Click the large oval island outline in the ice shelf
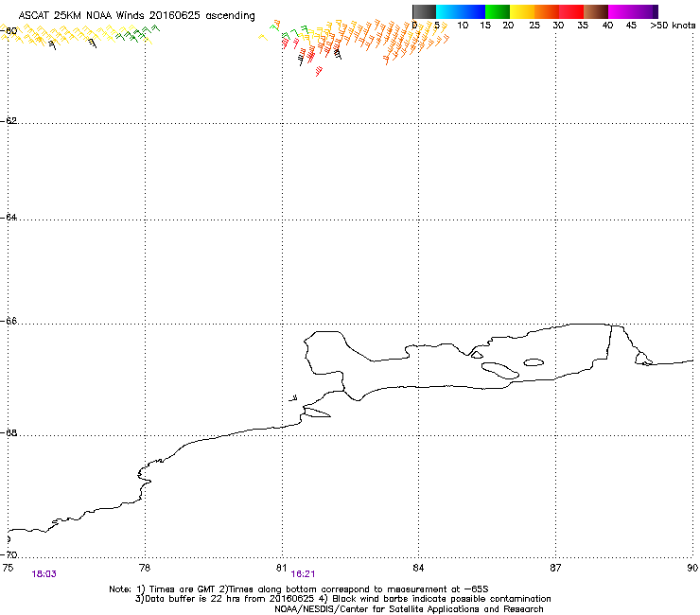This screenshot has height=615, width=700. tap(500, 370)
